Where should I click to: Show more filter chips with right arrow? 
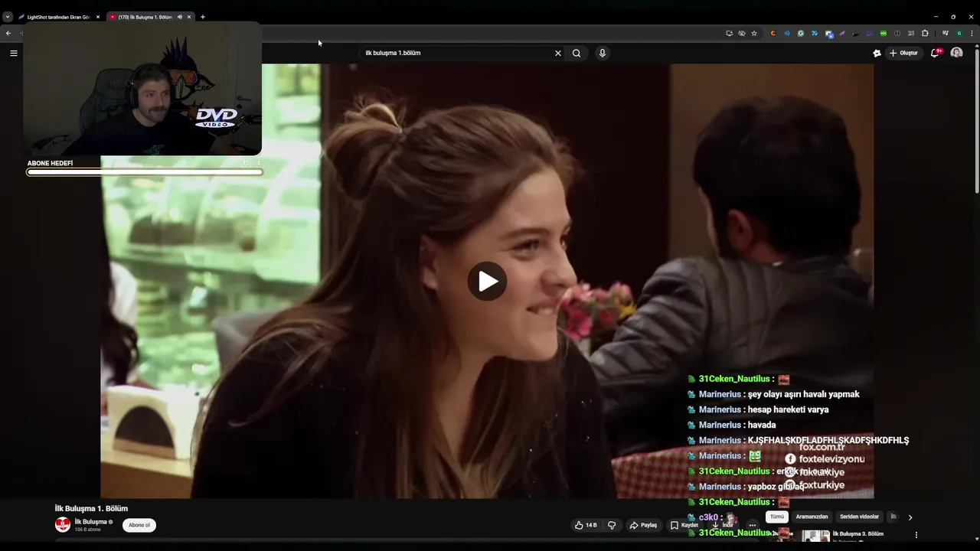coord(910,517)
